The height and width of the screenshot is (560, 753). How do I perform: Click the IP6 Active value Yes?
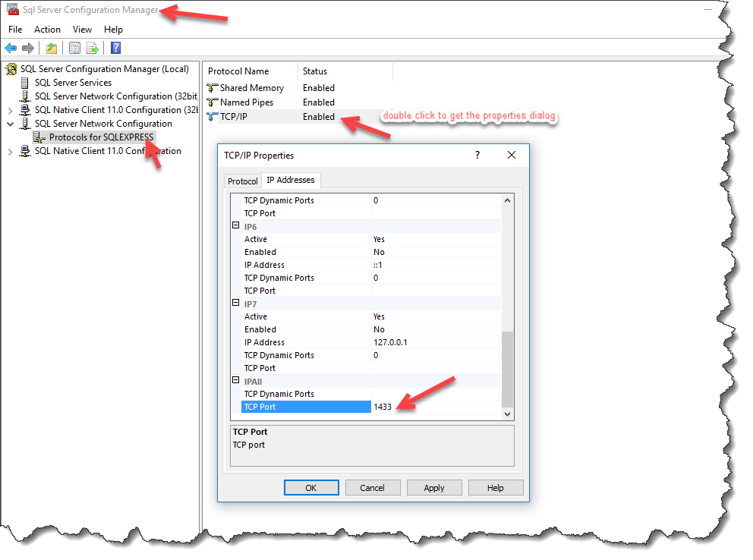(379, 239)
